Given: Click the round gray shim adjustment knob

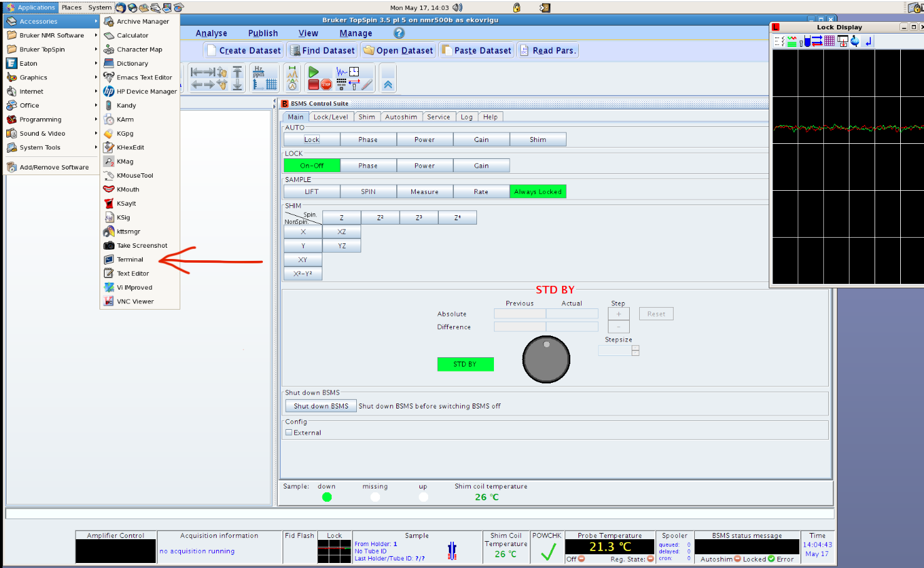Looking at the screenshot, I should click(x=547, y=360).
